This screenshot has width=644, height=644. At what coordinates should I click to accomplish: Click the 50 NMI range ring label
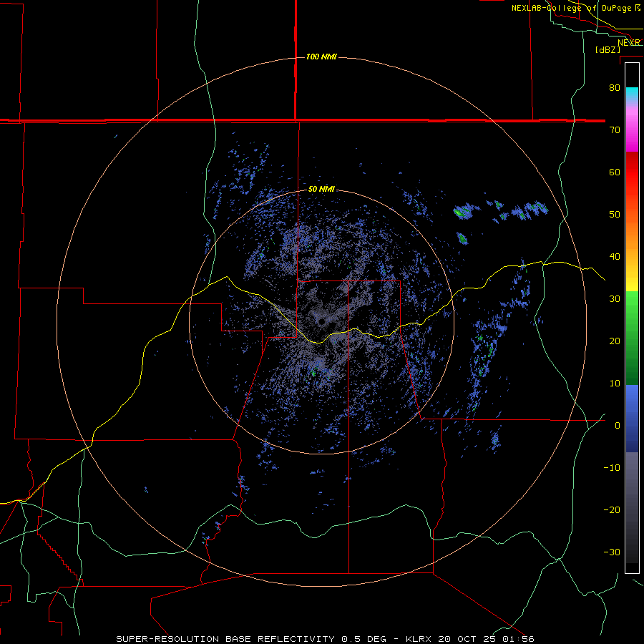pos(321,190)
